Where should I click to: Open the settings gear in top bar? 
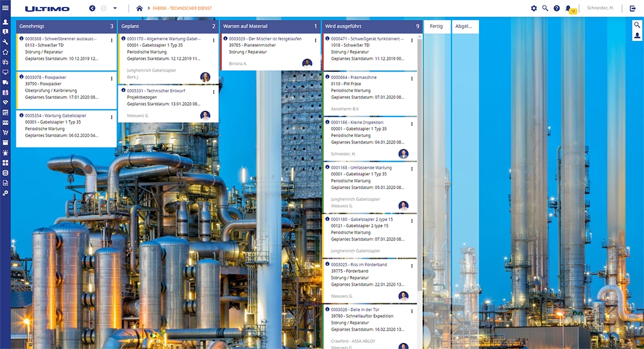tap(533, 8)
